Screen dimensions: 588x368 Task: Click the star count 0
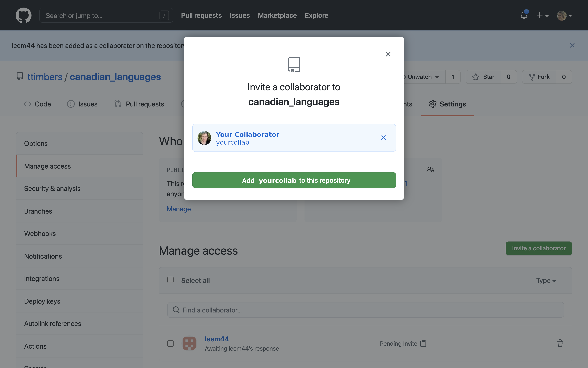(509, 77)
